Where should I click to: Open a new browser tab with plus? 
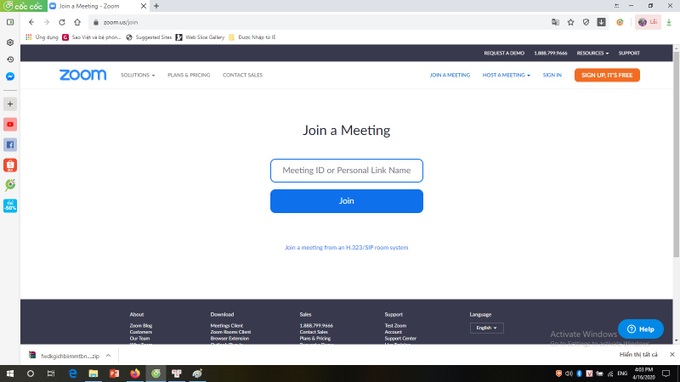[157, 6]
